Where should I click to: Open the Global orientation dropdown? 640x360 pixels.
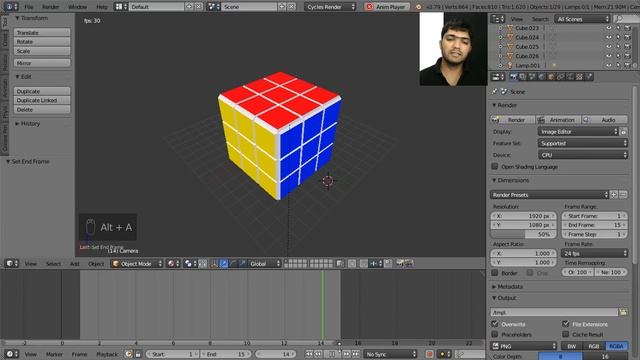point(265,264)
